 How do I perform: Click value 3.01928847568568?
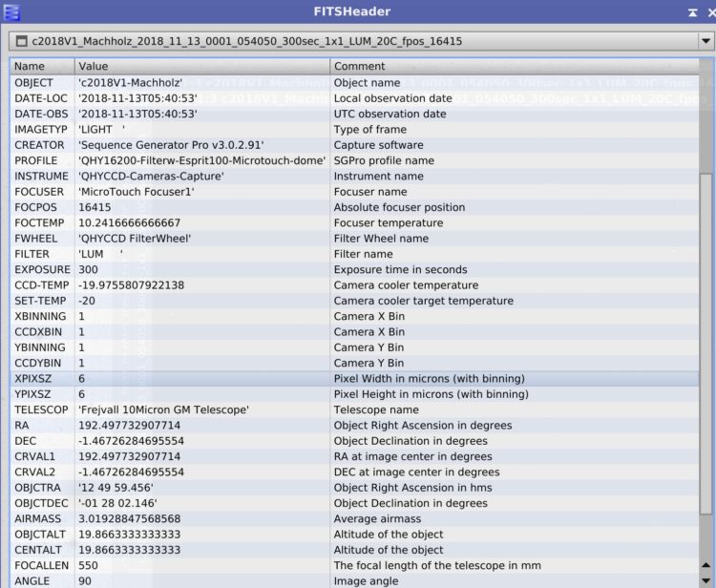pos(129,518)
